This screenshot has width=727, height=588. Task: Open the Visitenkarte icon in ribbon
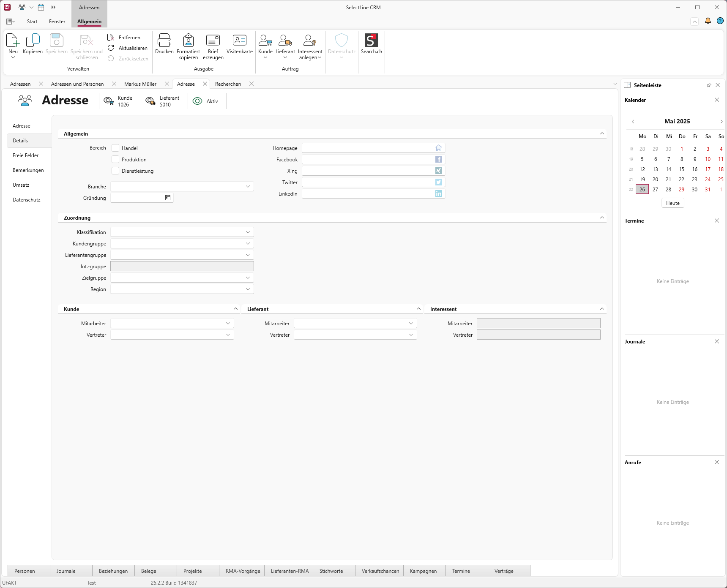point(239,41)
